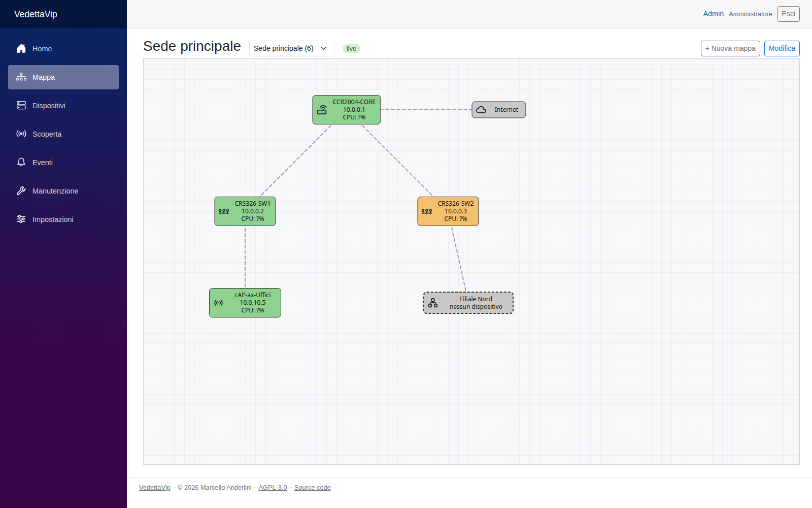
Task: Click the switch icon on CRS326-SW1 node
Action: (x=224, y=211)
